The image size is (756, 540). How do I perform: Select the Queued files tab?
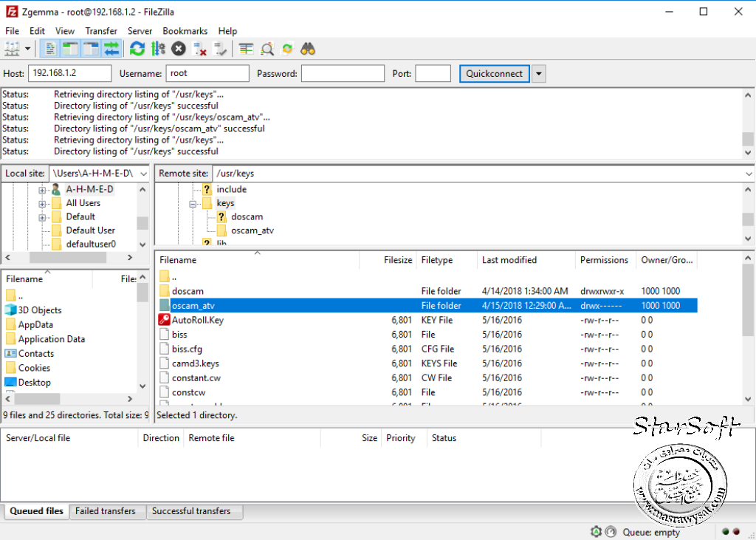(x=37, y=511)
